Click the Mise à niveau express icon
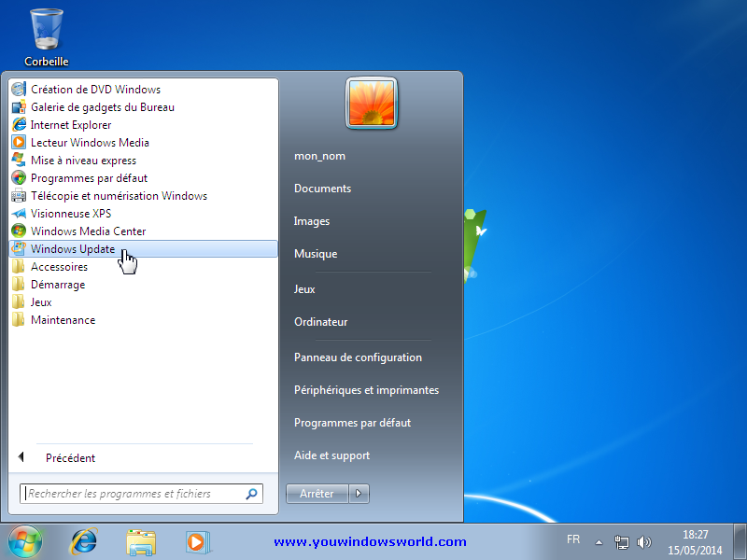The image size is (747, 560). [x=19, y=160]
